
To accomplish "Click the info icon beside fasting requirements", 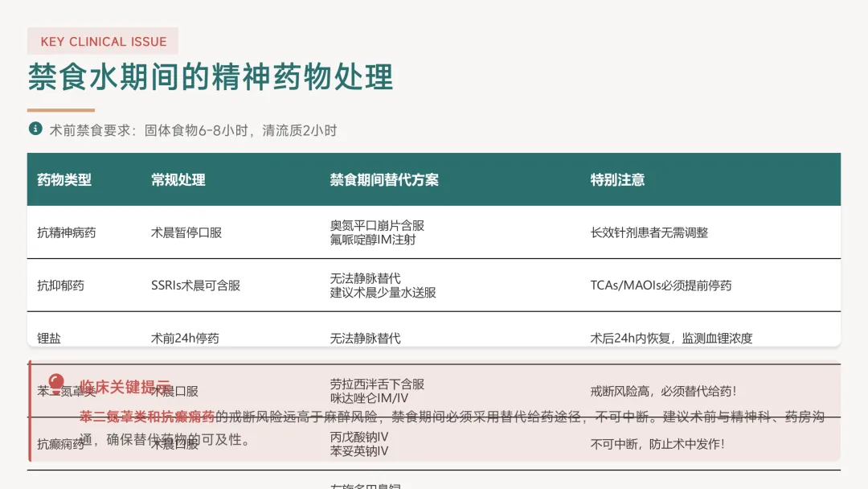I will tap(35, 129).
